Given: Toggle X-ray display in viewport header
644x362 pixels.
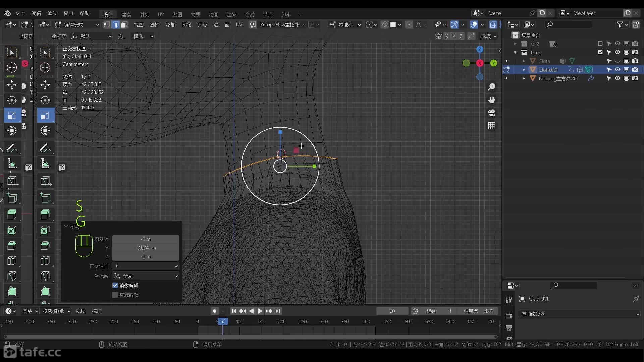Looking at the screenshot, I should [493, 25].
